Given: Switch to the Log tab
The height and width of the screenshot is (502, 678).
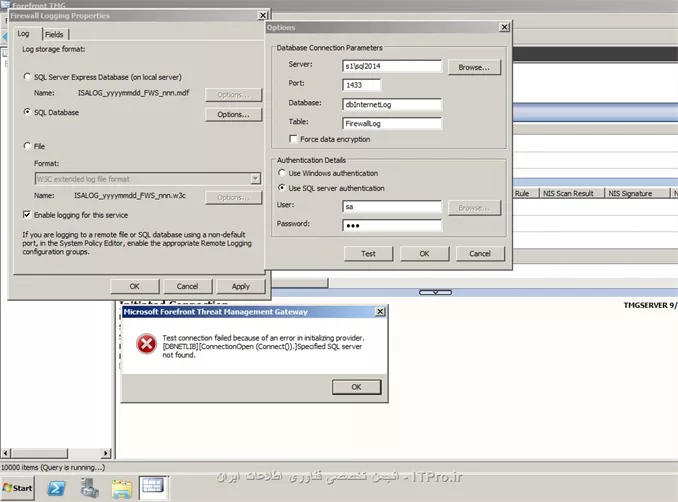Looking at the screenshot, I should (23, 34).
